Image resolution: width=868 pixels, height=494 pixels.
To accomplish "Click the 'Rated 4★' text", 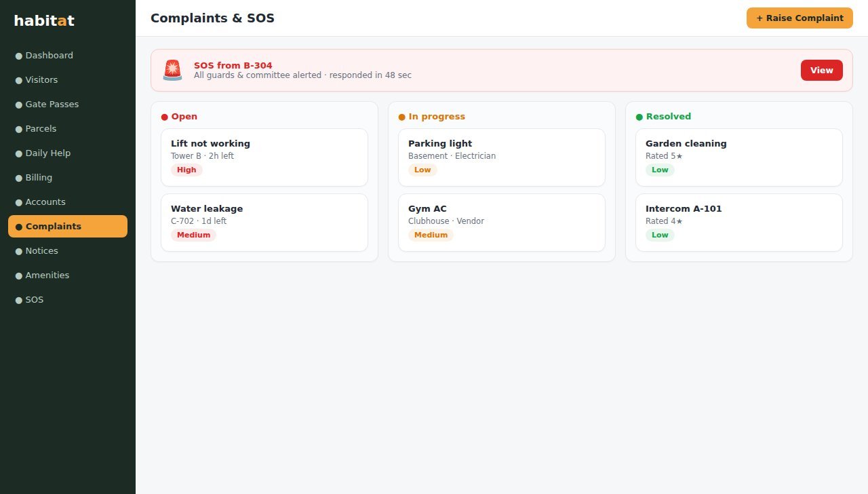I will tap(664, 221).
